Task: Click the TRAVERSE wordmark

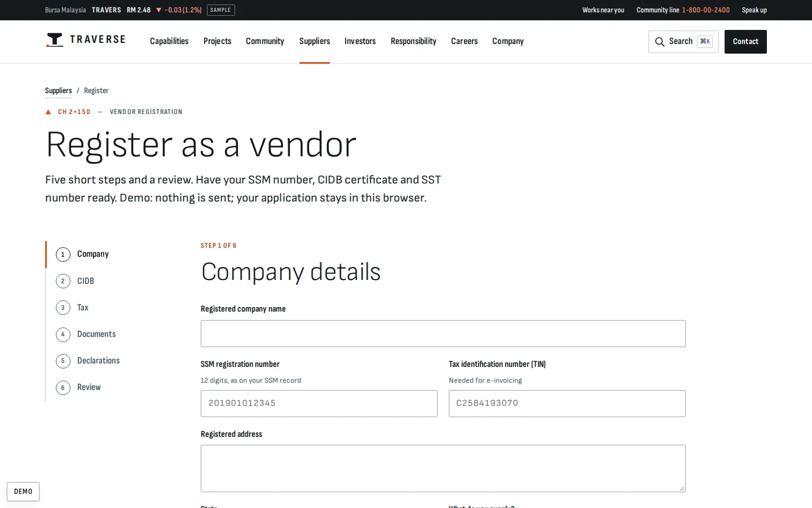Action: (x=98, y=40)
